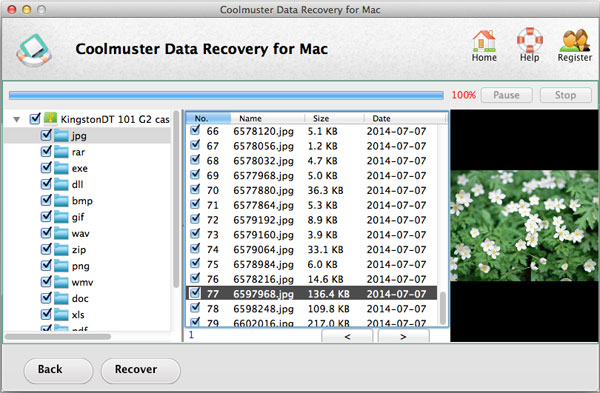Click the folder tree vertical scrollbar
600x393 pixels.
tap(176, 199)
